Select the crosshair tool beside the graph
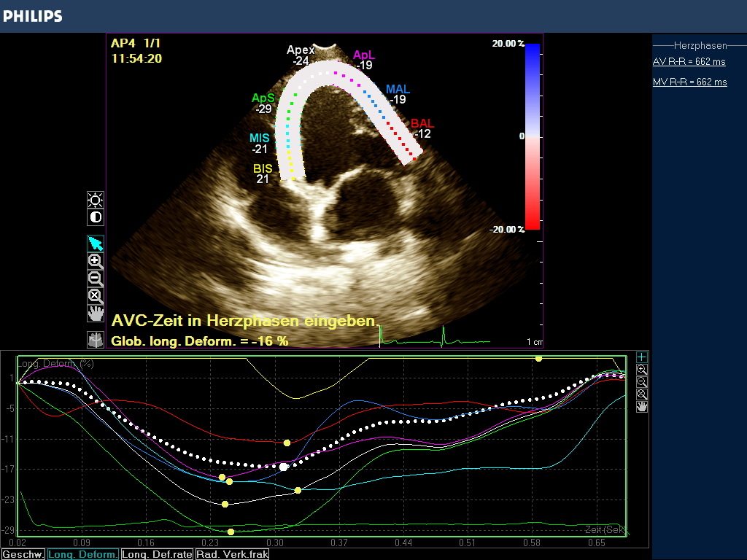This screenshot has width=747, height=560. click(x=642, y=357)
